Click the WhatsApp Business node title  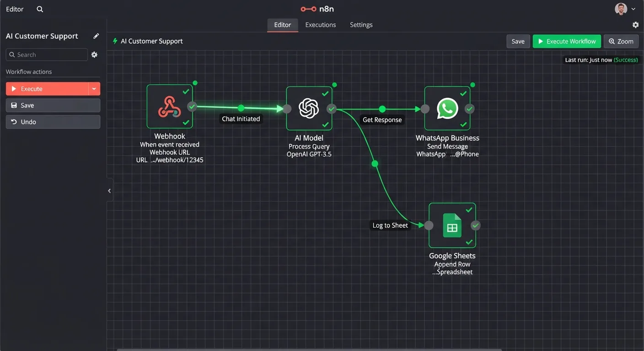coord(447,138)
